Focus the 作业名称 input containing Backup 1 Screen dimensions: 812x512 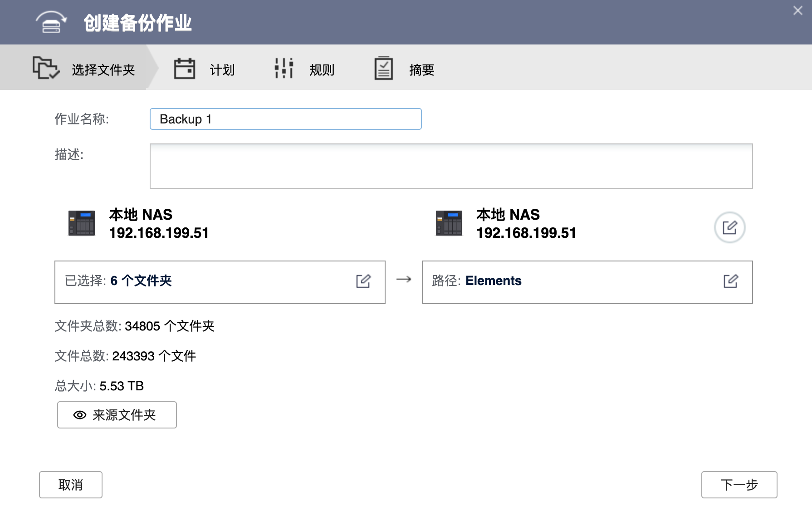coord(285,119)
